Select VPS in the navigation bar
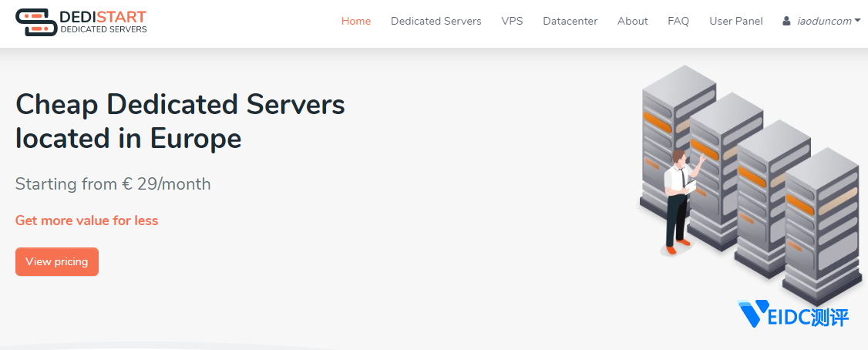The image size is (868, 350). point(512,22)
